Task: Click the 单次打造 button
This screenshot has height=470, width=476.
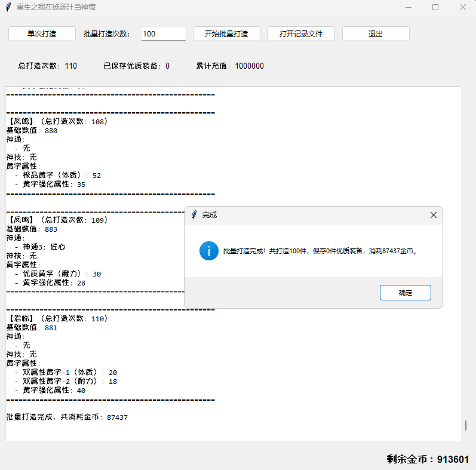Action: click(42, 34)
